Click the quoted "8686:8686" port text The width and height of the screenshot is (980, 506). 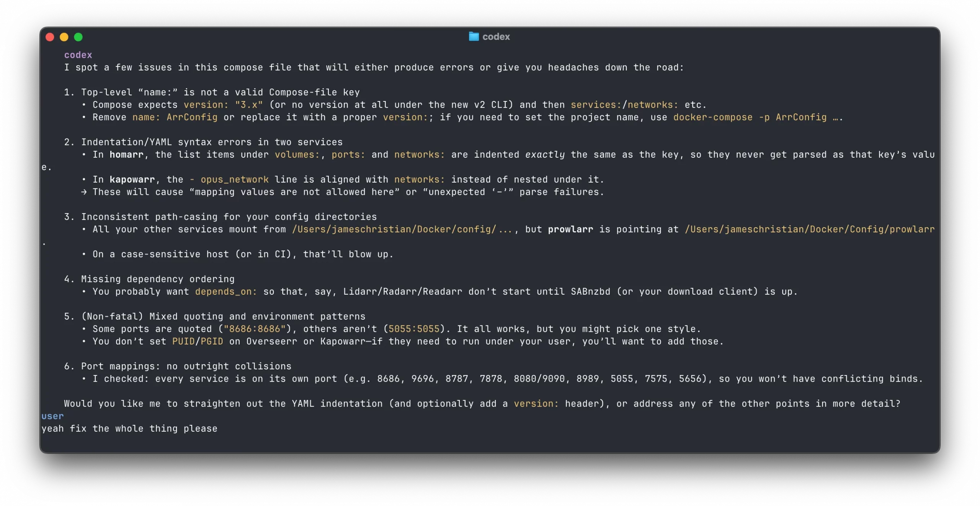(x=255, y=329)
